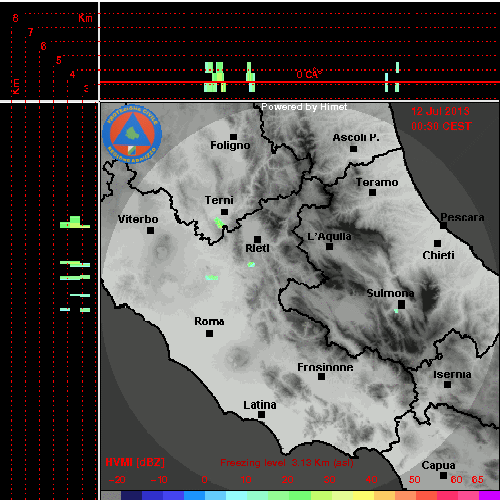Click the 50 dBZ scale value
Screen dimensions: 500x500
pyautogui.click(x=414, y=480)
